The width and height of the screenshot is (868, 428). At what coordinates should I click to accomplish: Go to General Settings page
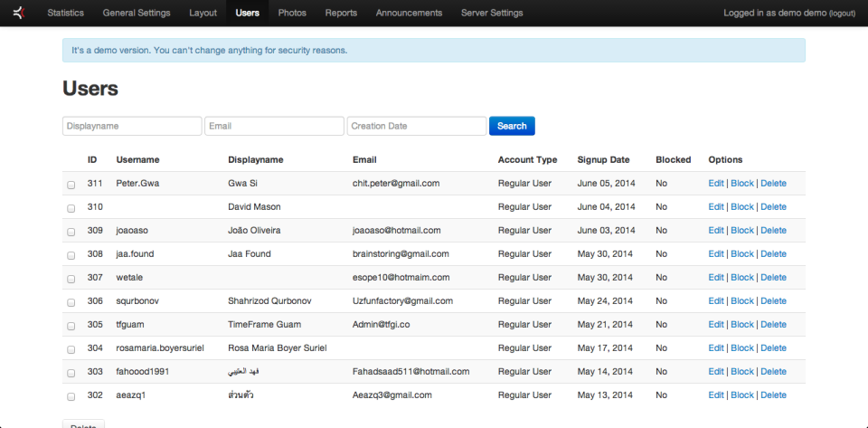point(137,13)
